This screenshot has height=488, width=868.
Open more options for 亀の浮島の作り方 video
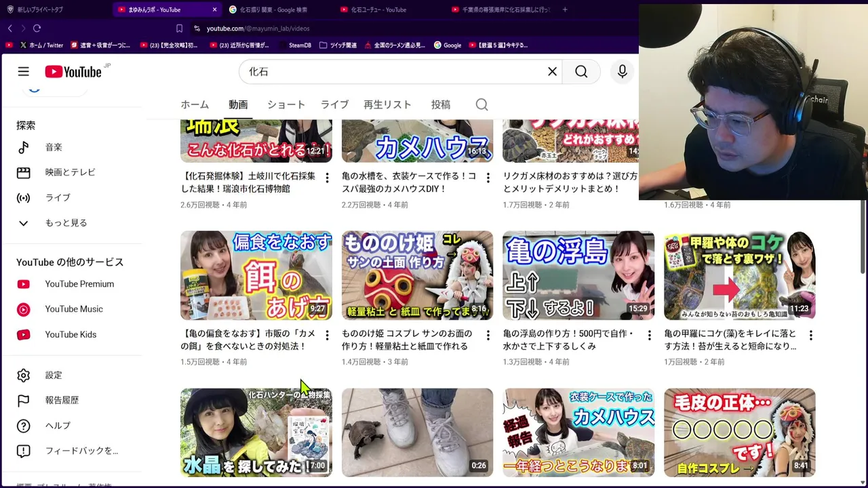pos(649,335)
